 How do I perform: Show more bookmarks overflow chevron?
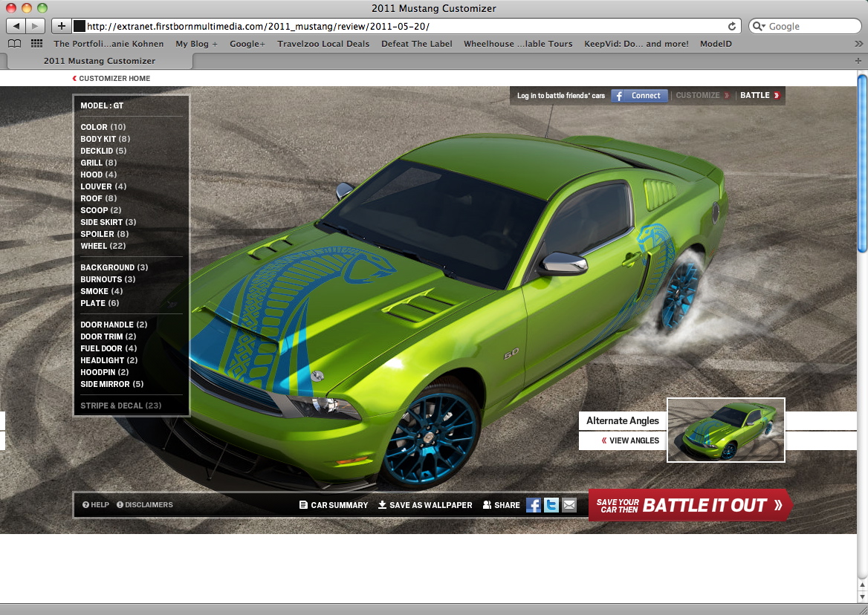(x=859, y=44)
